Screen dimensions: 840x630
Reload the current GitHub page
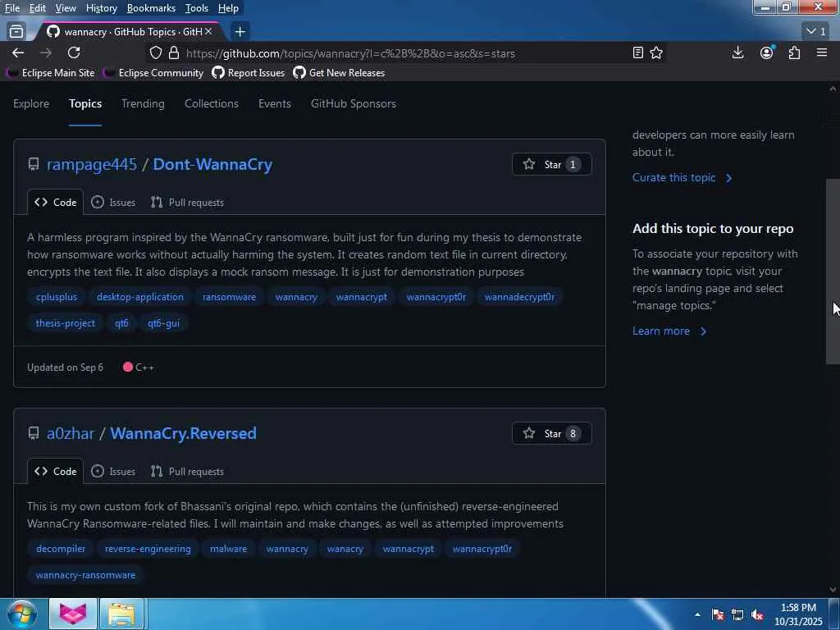pos(74,53)
